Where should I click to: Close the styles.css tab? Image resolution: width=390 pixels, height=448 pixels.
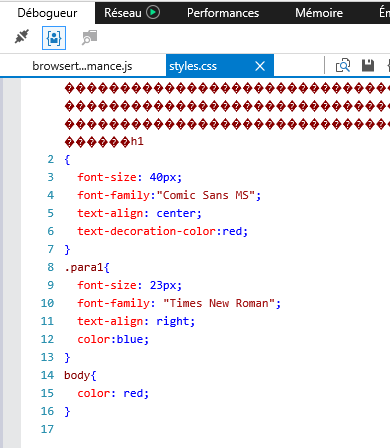click(260, 66)
